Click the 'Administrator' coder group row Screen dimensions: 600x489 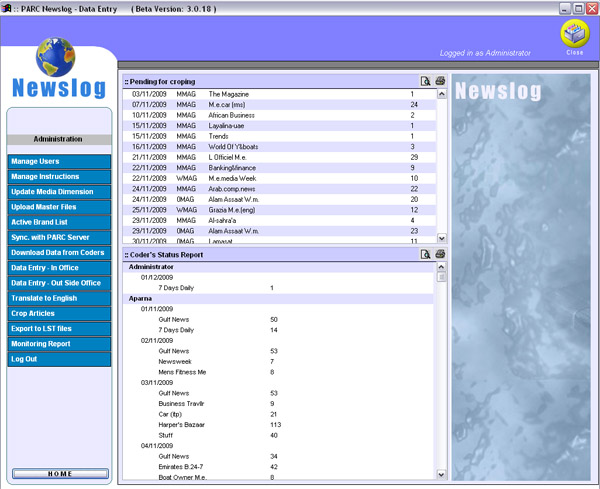[279, 267]
